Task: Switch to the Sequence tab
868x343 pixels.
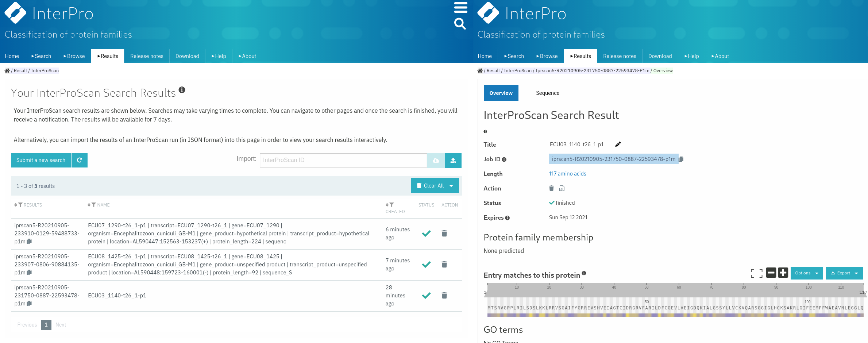Action: [x=548, y=93]
